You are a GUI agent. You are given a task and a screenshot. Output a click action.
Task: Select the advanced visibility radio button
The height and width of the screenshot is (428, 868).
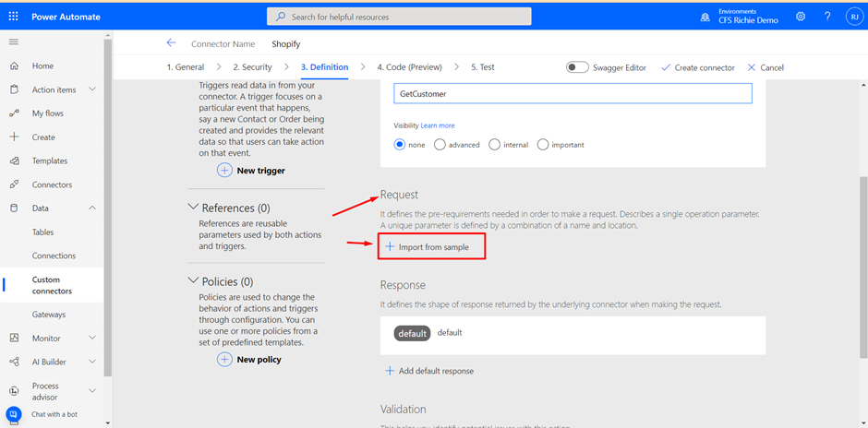(x=440, y=144)
